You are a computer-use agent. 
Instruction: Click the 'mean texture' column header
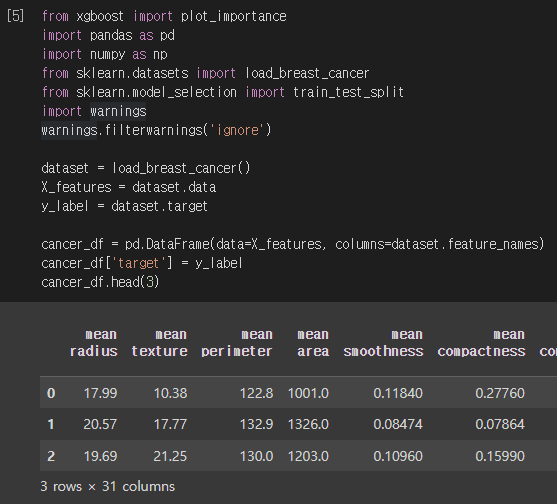tap(159, 343)
